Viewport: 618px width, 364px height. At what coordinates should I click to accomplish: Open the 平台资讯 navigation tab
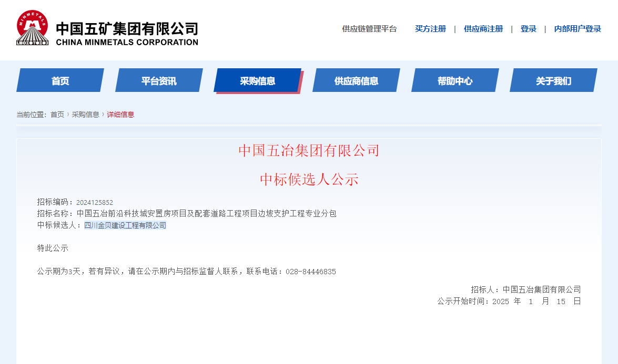tap(159, 80)
